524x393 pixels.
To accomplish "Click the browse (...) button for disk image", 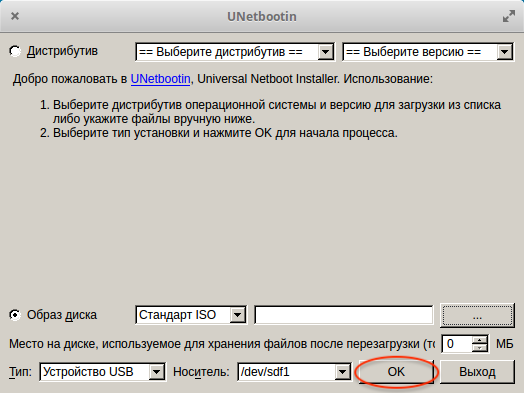I will tap(477, 315).
